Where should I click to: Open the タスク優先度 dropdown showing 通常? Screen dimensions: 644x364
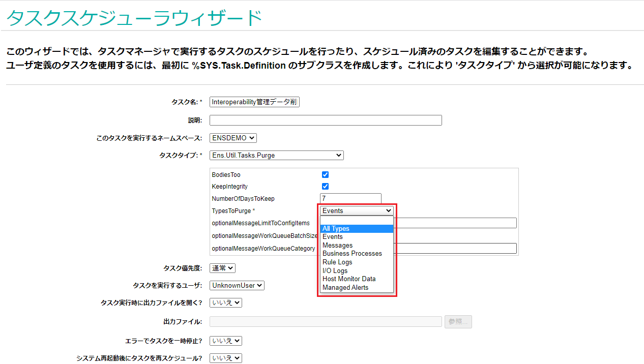(222, 268)
